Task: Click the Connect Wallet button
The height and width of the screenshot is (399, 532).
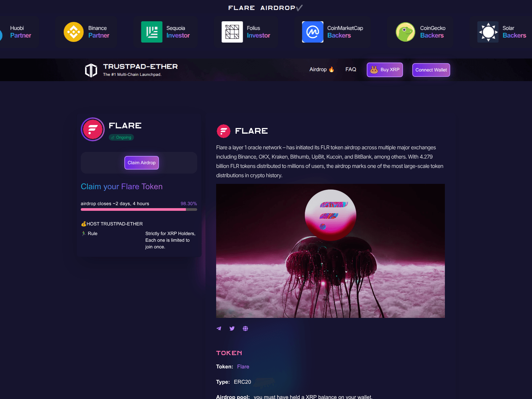Action: coord(431,70)
